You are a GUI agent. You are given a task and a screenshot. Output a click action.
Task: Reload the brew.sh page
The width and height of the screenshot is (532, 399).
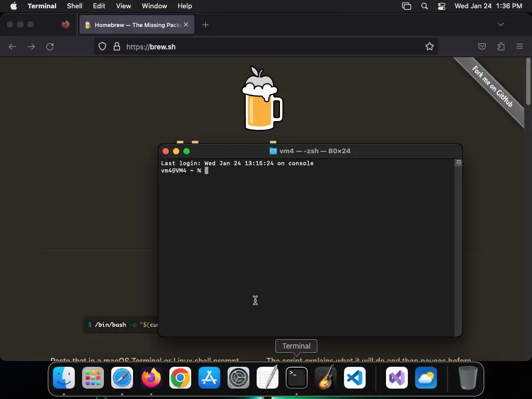50,46
